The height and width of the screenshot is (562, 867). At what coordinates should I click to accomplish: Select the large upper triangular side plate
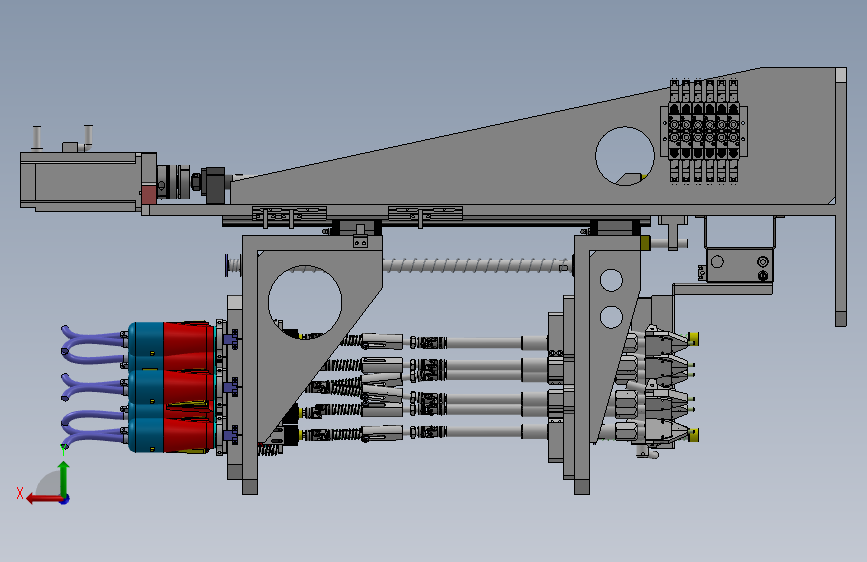534,138
